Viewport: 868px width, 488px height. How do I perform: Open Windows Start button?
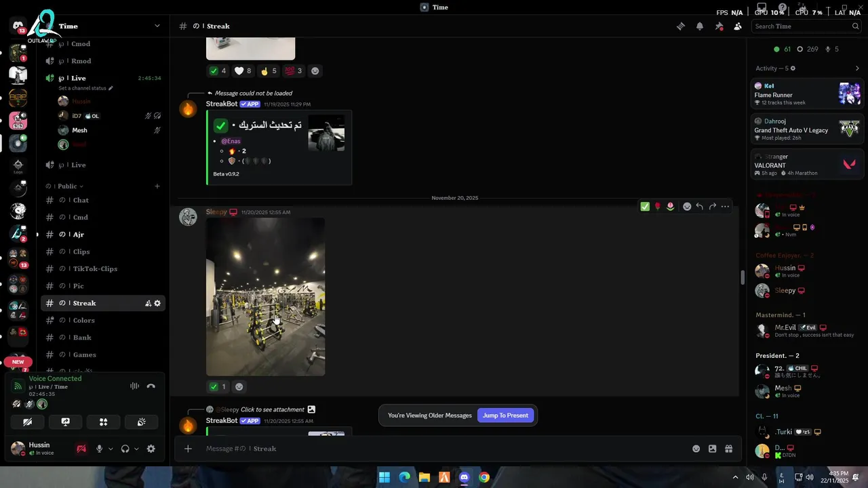coord(384,477)
